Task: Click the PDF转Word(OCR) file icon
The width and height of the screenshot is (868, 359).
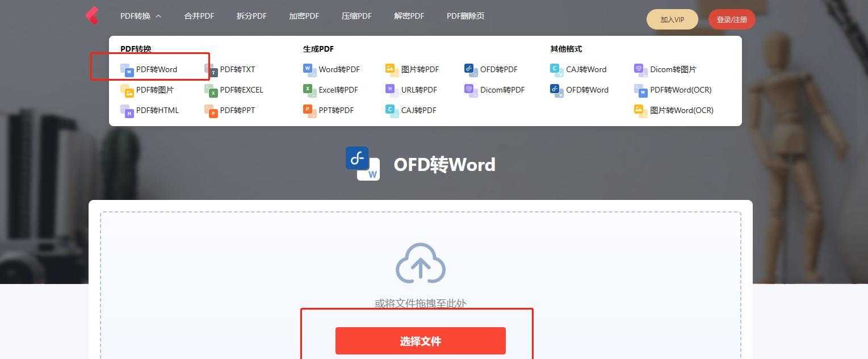Action: (640, 90)
